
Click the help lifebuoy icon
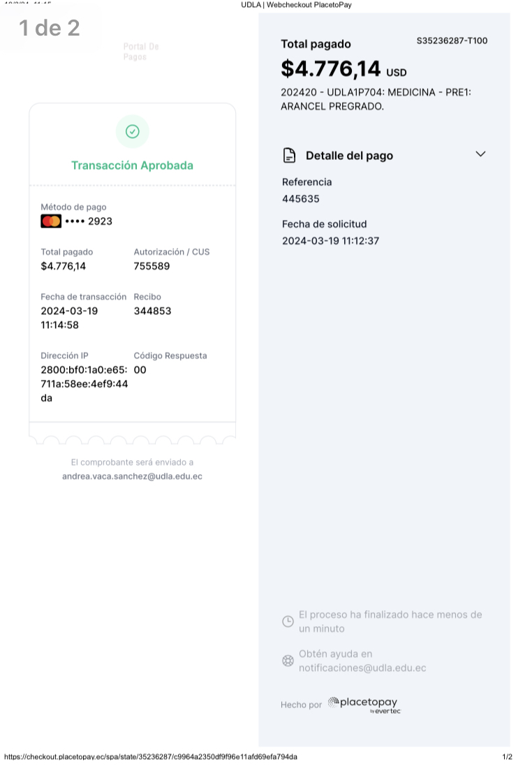tap(288, 661)
